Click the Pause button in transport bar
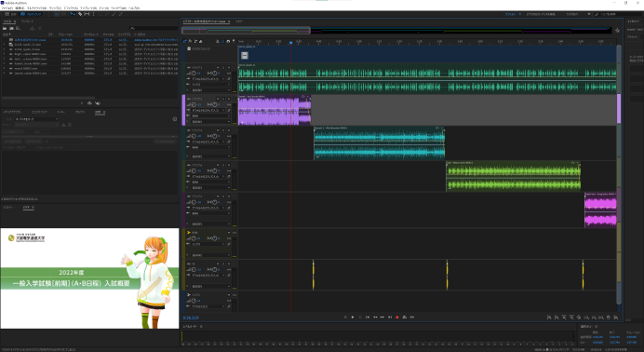644x352 pixels. tap(360, 318)
